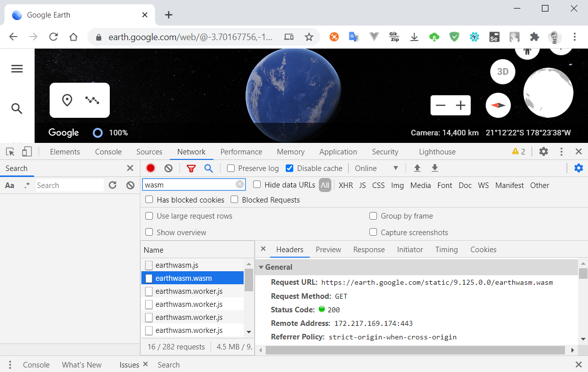
Task: Zoom in with the plus button
Action: [x=461, y=105]
